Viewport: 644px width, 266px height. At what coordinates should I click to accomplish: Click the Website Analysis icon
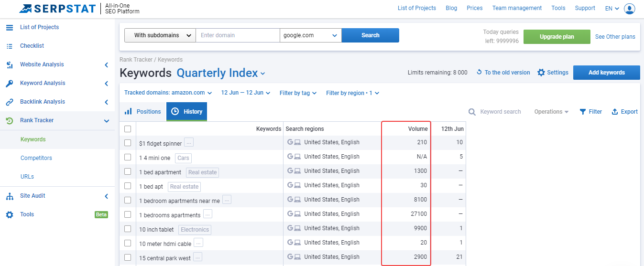10,64
